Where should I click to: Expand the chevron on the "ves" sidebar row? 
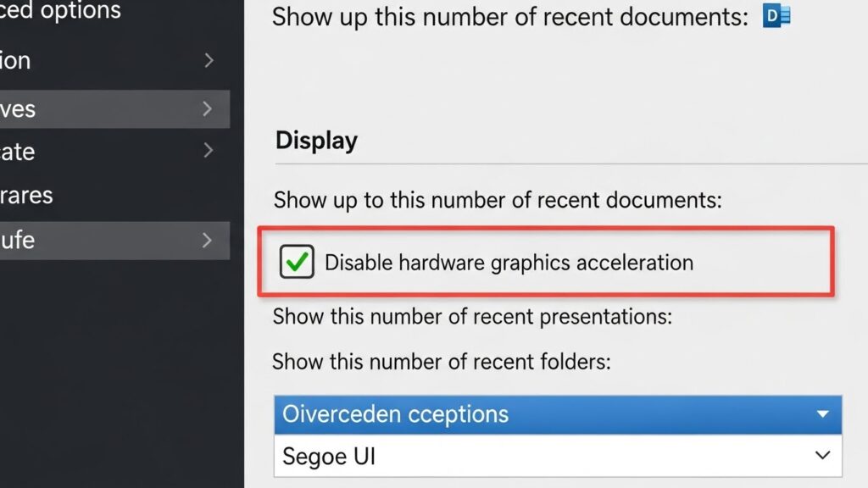pos(208,108)
